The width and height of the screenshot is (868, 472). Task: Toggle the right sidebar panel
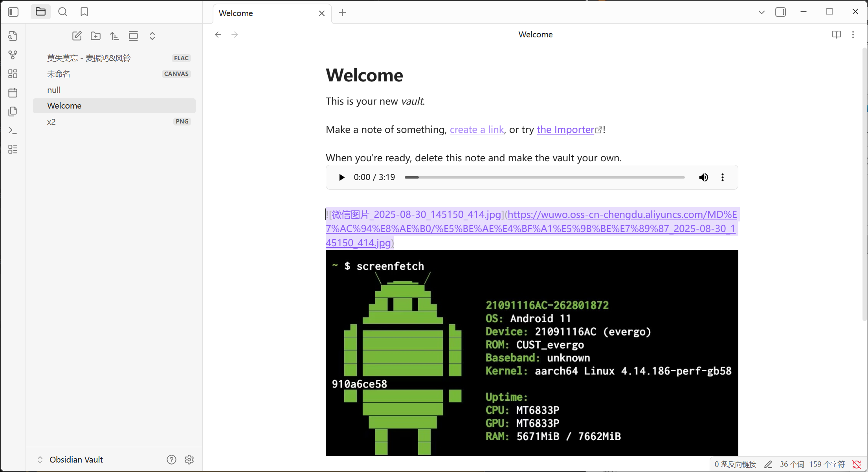[x=781, y=12]
